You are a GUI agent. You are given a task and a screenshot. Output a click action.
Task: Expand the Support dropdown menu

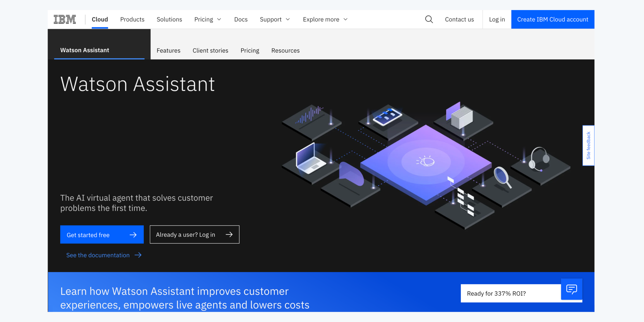275,19
